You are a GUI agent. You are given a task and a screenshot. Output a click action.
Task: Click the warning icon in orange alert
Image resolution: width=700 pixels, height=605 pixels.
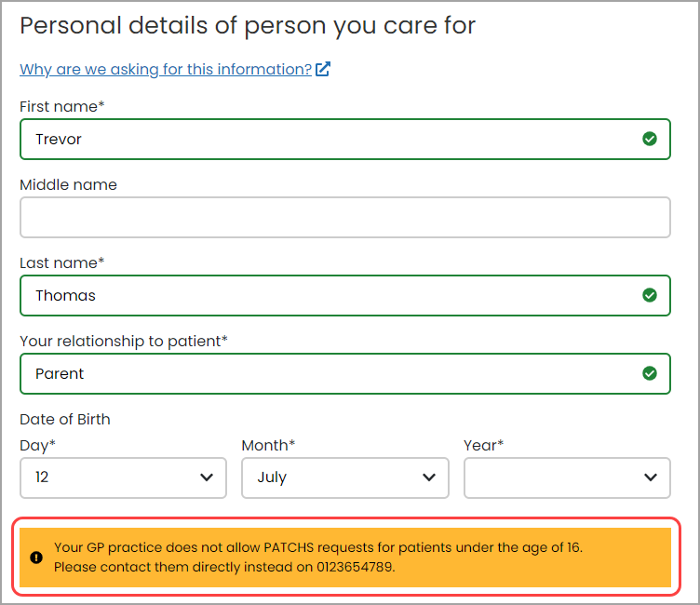click(x=36, y=558)
